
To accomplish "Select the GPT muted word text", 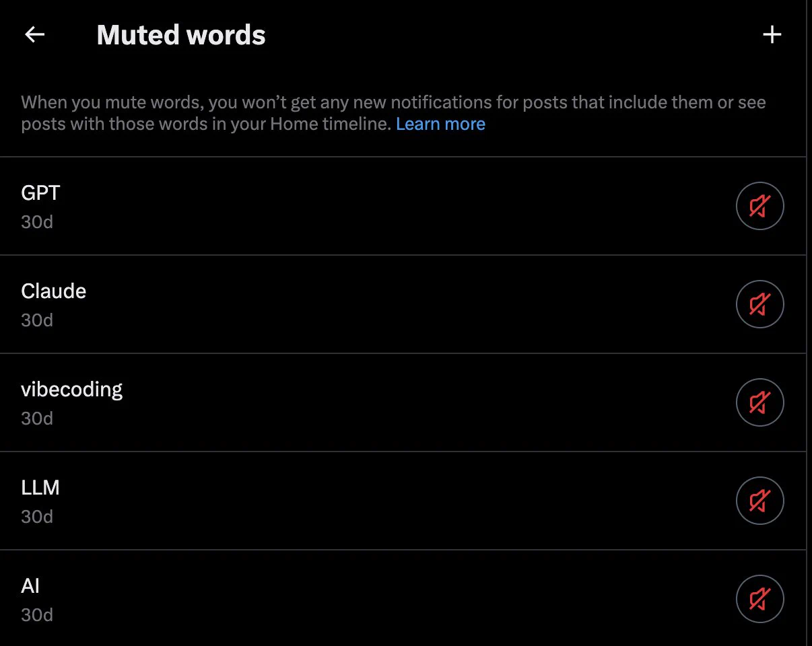I will click(x=40, y=193).
